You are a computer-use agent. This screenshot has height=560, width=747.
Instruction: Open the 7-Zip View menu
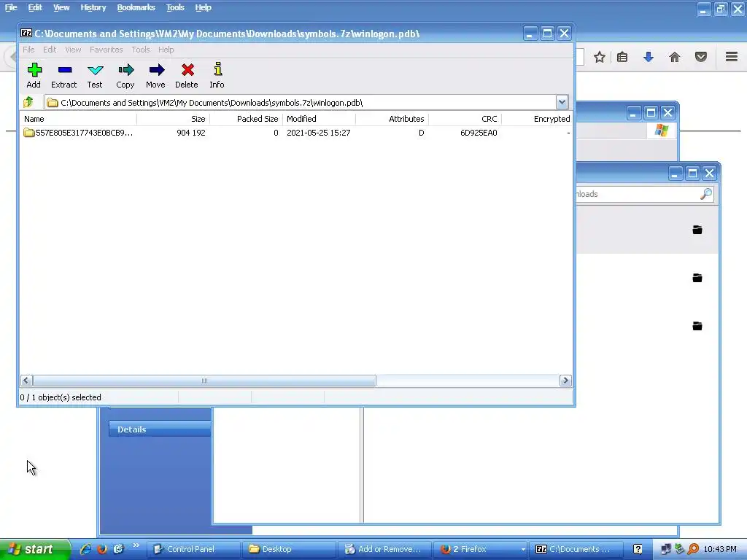pyautogui.click(x=73, y=50)
